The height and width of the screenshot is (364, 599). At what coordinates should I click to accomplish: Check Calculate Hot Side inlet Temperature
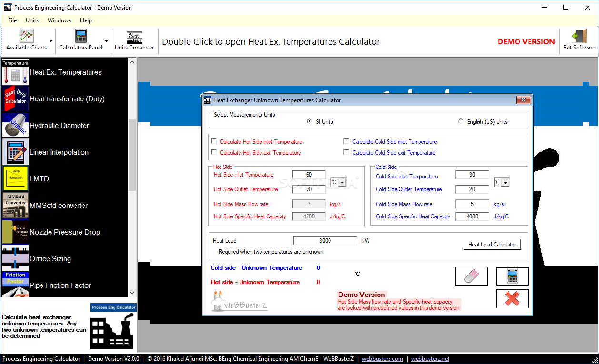[214, 141]
